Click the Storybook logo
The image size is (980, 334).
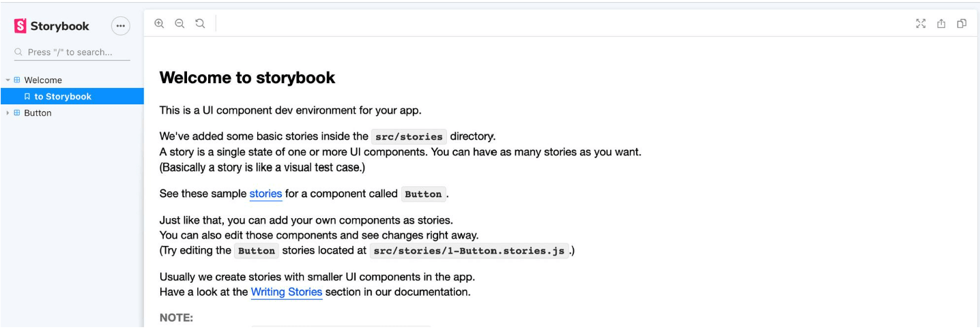(52, 26)
